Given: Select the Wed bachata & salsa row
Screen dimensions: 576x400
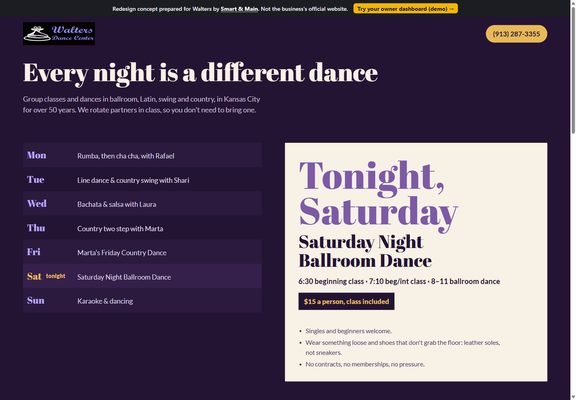Looking at the screenshot, I should pyautogui.click(x=142, y=204).
